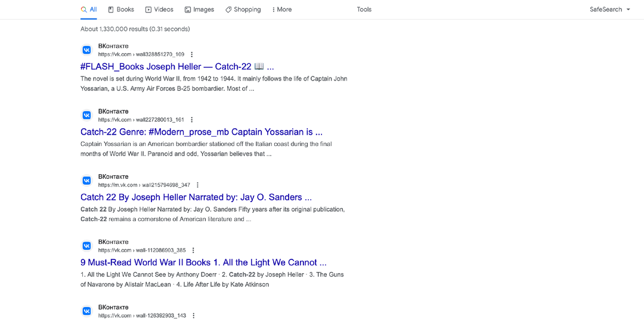Viewport: 644px width, 322px height.
Task: Switch to the Videos tab
Action: coord(159,10)
